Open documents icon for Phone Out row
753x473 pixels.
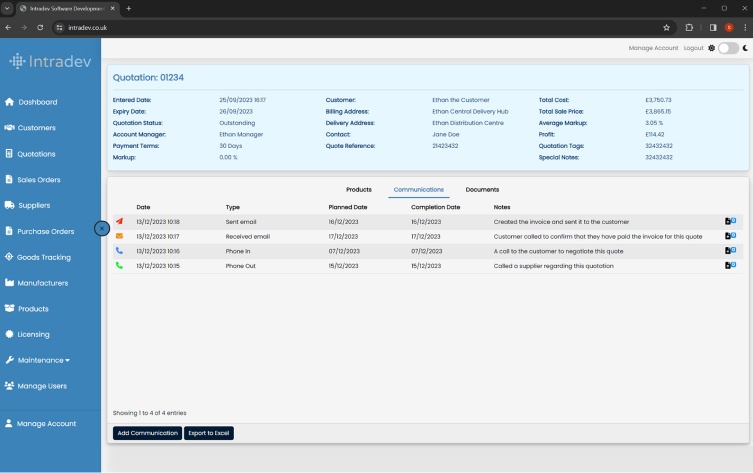[730, 265]
